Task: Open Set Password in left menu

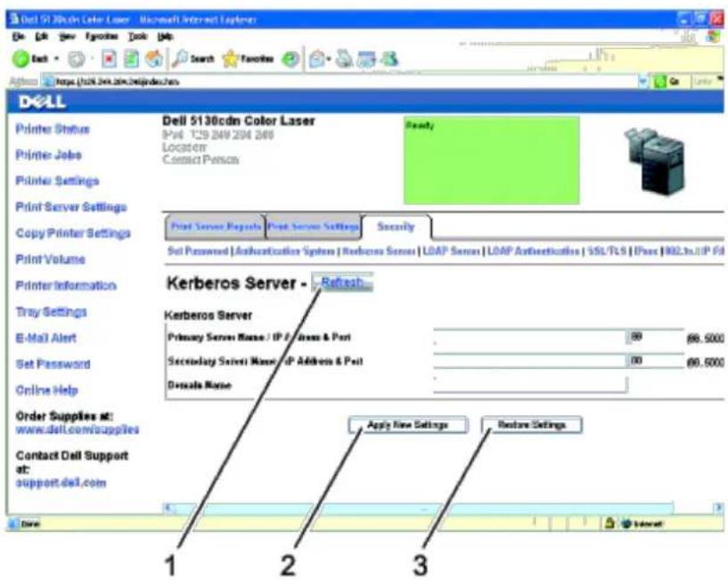Action: pyautogui.click(x=53, y=364)
